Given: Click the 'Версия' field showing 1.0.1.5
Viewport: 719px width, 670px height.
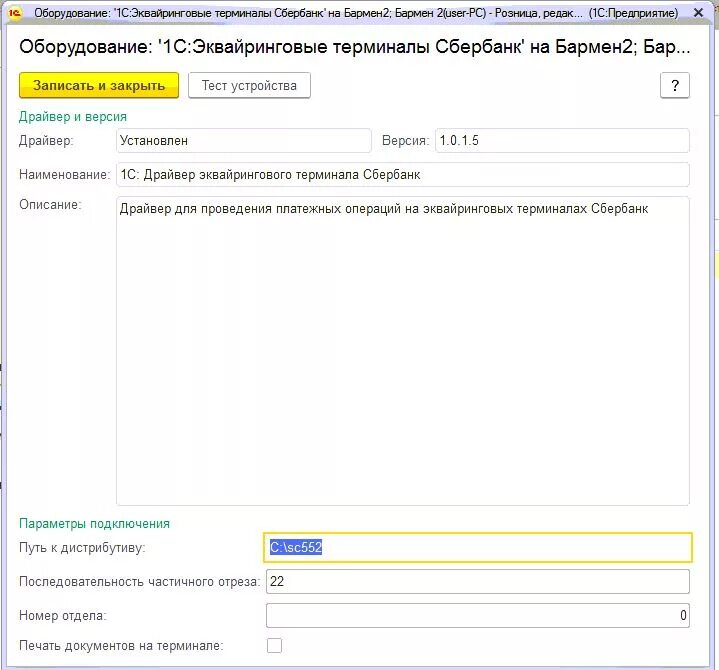Looking at the screenshot, I should (x=562, y=140).
